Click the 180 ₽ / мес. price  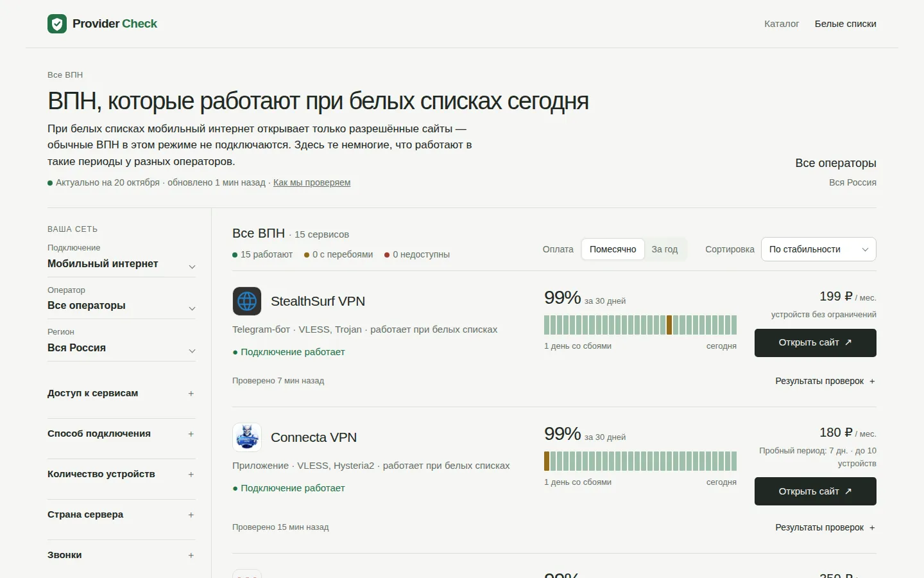click(x=848, y=433)
